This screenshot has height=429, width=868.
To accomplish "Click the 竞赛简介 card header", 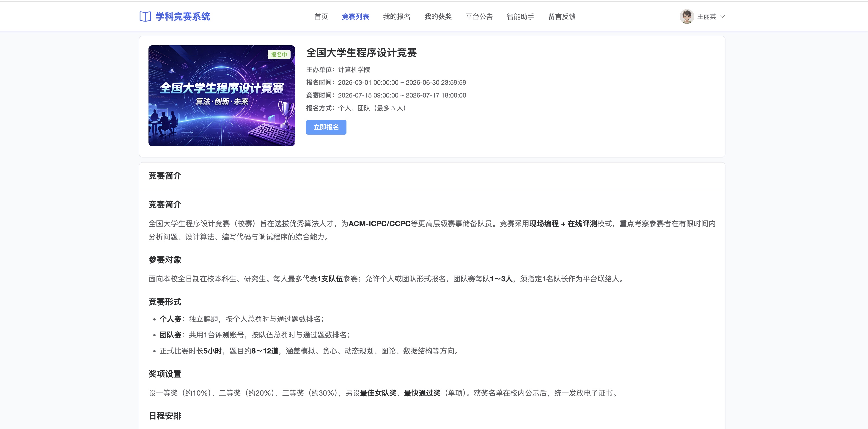I will [x=432, y=176].
